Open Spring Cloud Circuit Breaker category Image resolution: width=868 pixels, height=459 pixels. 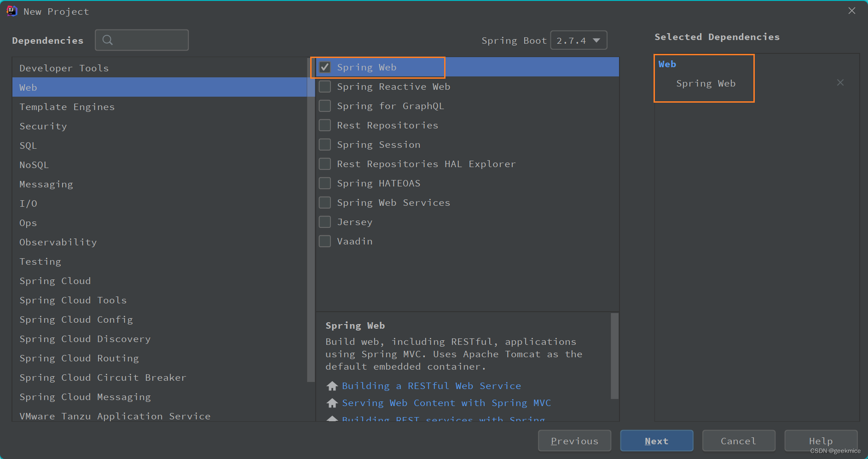click(x=160, y=378)
